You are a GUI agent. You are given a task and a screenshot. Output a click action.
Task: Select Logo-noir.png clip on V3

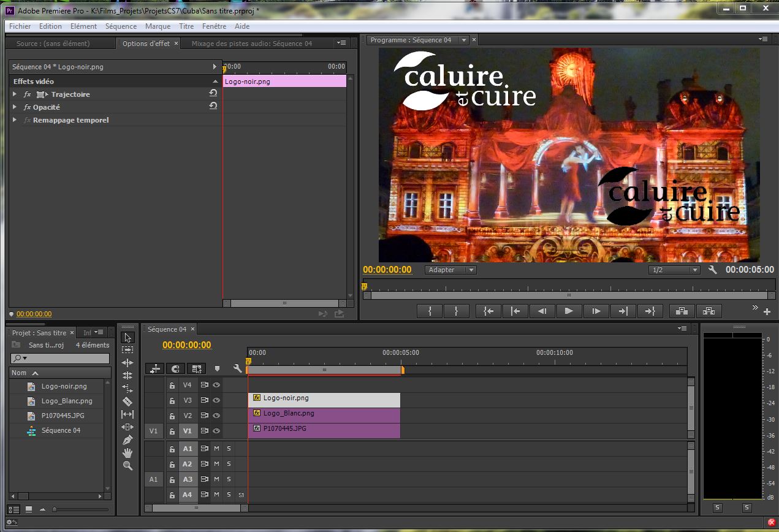[x=324, y=400]
